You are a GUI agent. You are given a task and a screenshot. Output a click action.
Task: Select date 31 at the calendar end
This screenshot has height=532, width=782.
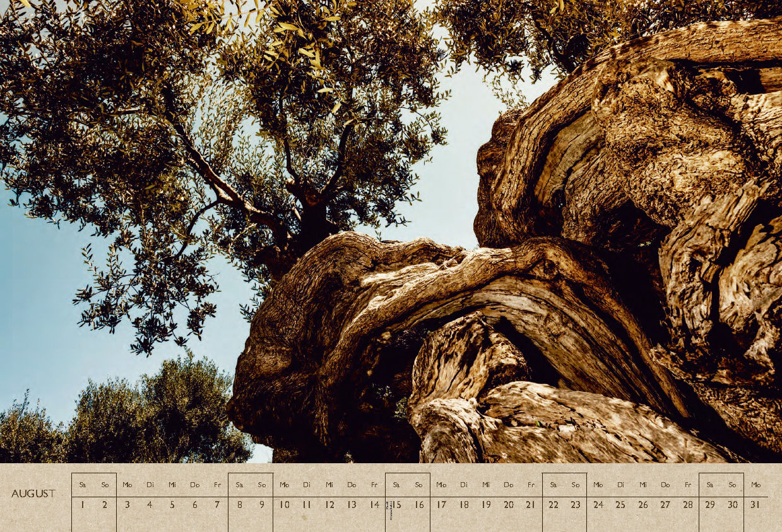coord(755,505)
